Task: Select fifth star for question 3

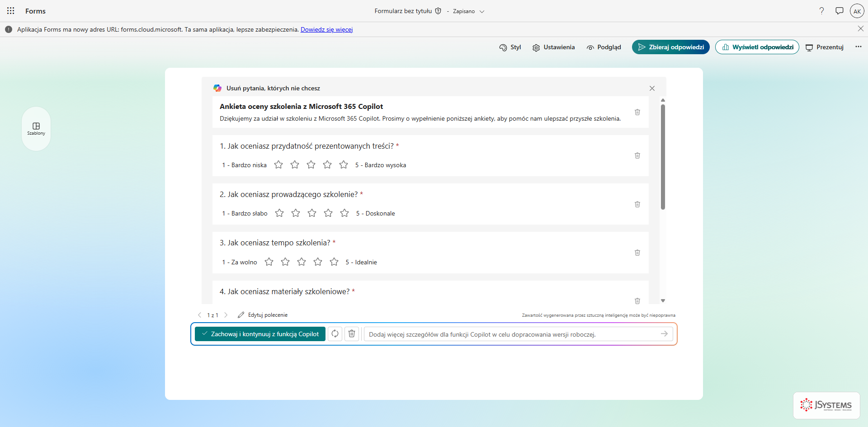Action: [x=334, y=262]
